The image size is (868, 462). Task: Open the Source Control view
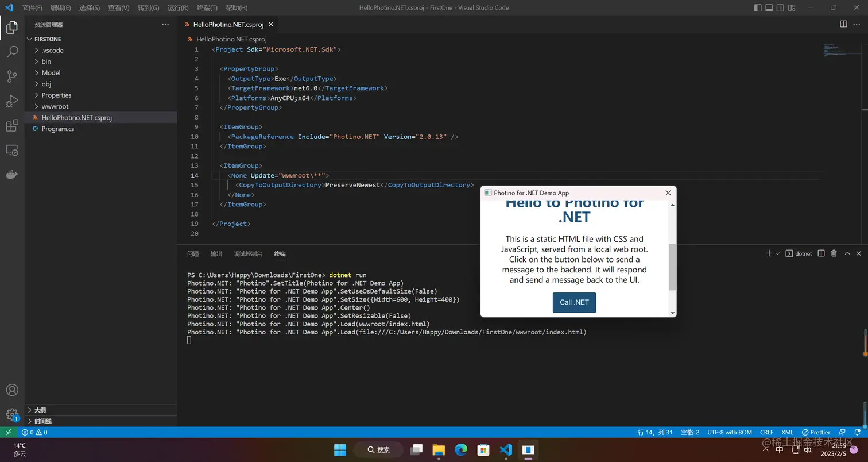[12, 76]
